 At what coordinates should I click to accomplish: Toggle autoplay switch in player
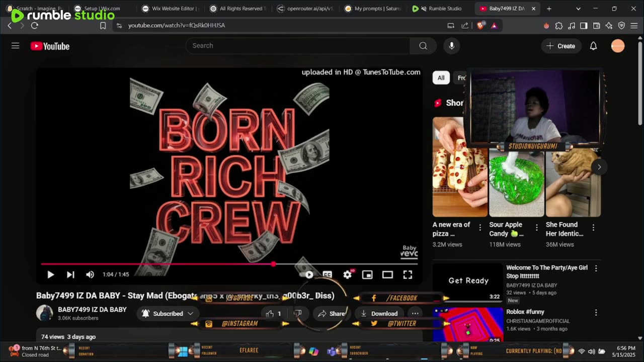[307, 275]
